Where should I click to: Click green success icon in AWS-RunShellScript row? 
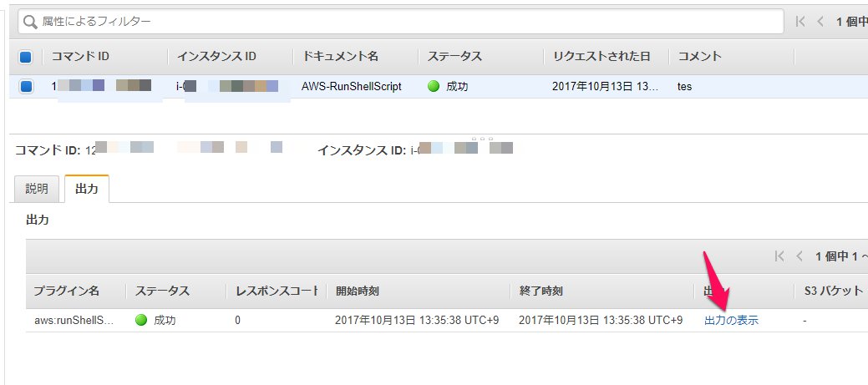[x=433, y=87]
